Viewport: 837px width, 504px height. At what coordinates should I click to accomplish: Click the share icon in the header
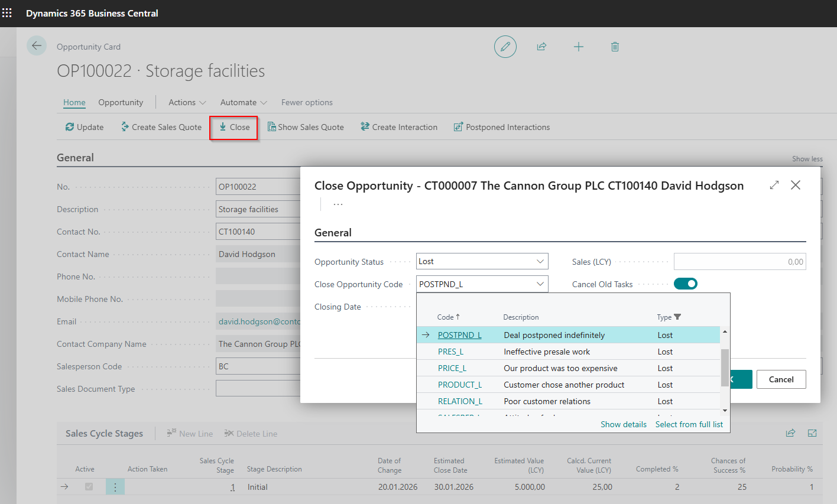click(541, 47)
